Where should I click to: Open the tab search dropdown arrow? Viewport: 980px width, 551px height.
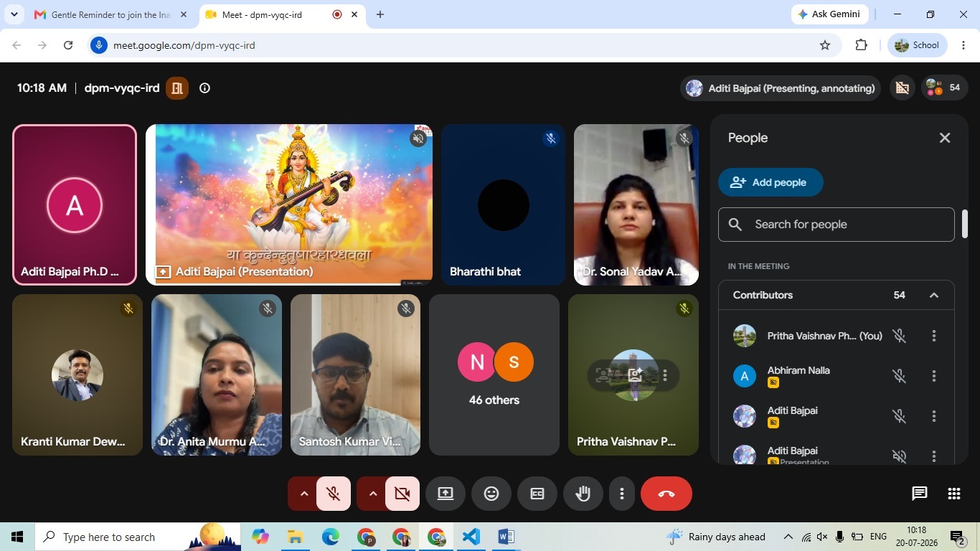coord(14,14)
